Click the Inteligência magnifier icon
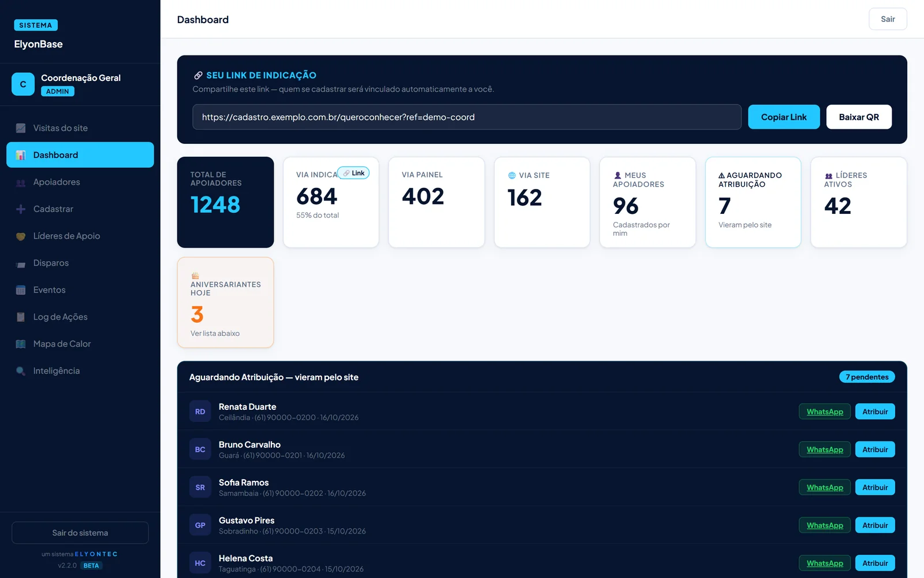Image resolution: width=924 pixels, height=578 pixels. 21,371
